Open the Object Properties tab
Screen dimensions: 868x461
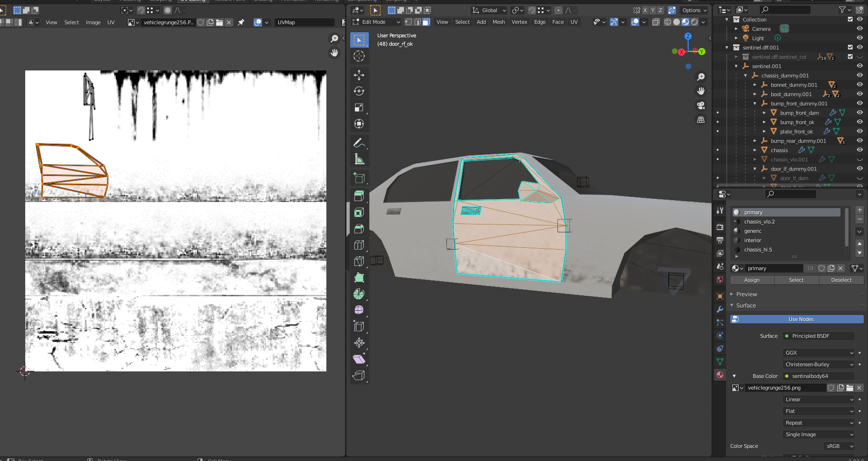point(720,296)
